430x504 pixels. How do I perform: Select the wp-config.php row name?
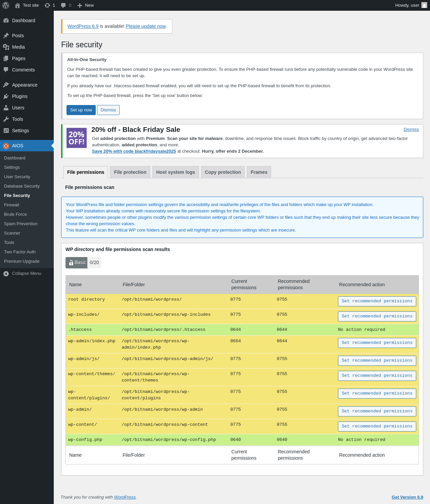coord(85,440)
